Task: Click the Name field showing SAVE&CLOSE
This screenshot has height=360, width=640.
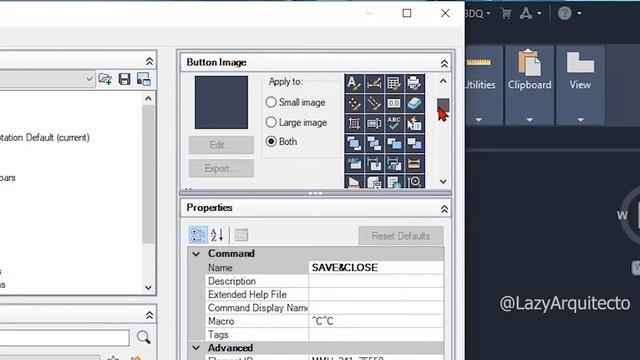Action: (376, 268)
